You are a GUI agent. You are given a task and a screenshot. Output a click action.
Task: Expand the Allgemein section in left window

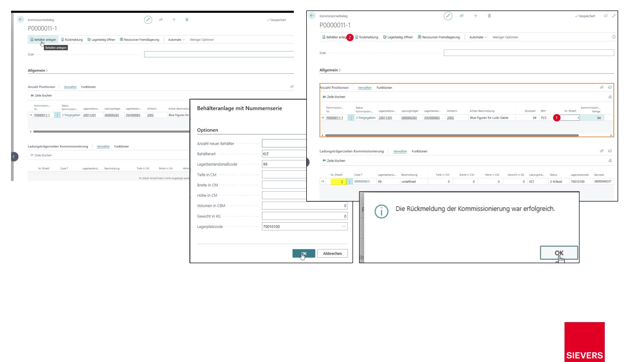(38, 70)
